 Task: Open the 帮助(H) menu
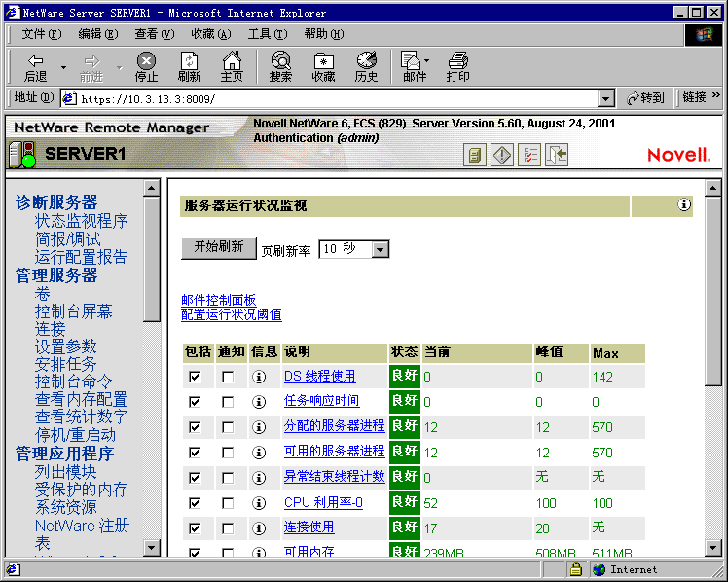point(323,34)
